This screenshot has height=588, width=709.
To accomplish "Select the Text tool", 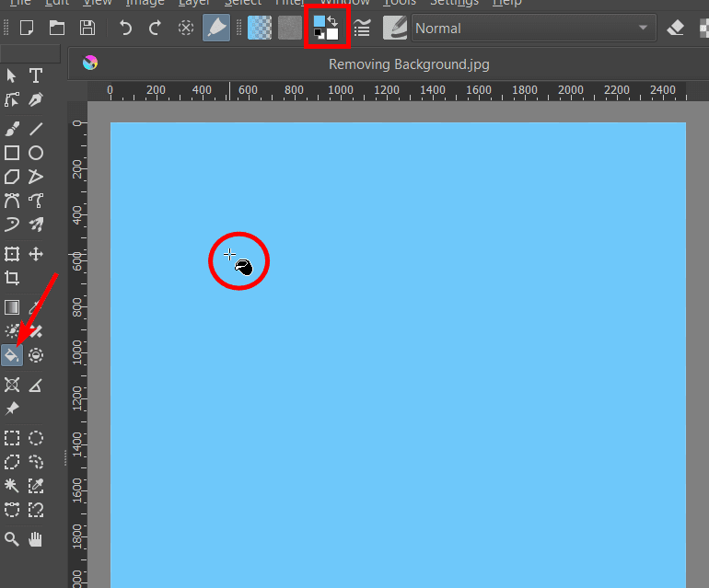I will click(36, 75).
